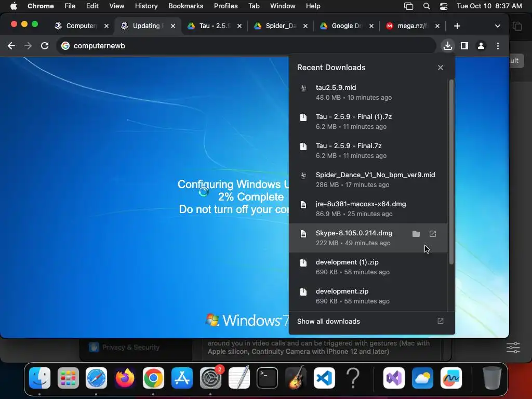Open the View menu

(116, 6)
